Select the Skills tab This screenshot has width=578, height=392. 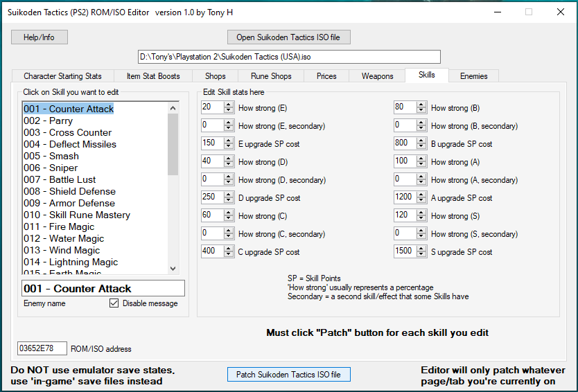426,75
